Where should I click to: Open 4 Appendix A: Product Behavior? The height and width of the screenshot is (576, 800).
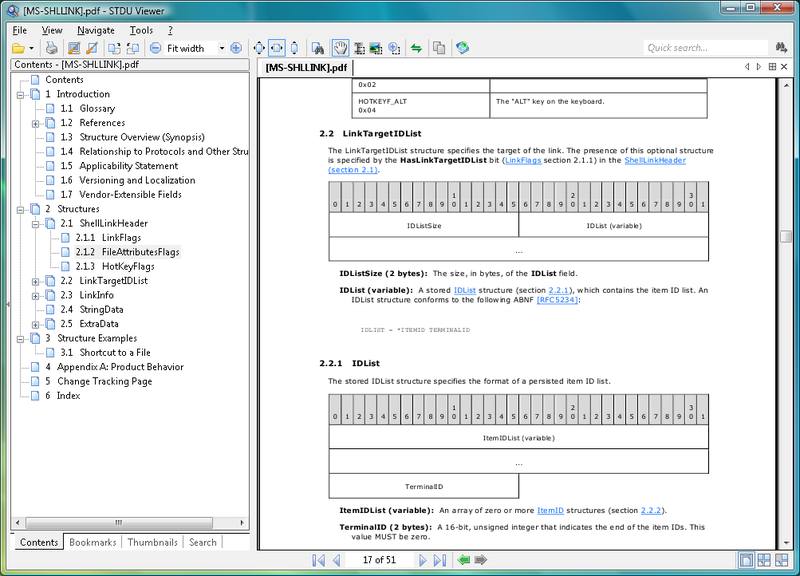[114, 367]
